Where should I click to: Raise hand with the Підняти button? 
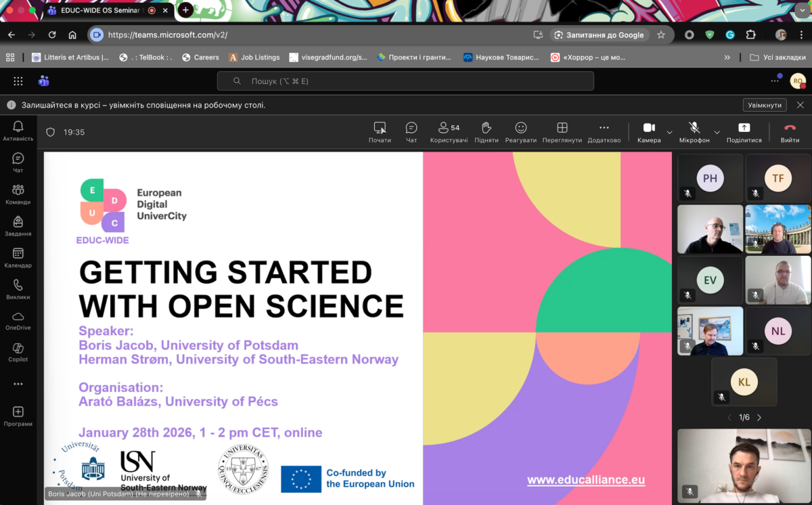click(x=486, y=131)
